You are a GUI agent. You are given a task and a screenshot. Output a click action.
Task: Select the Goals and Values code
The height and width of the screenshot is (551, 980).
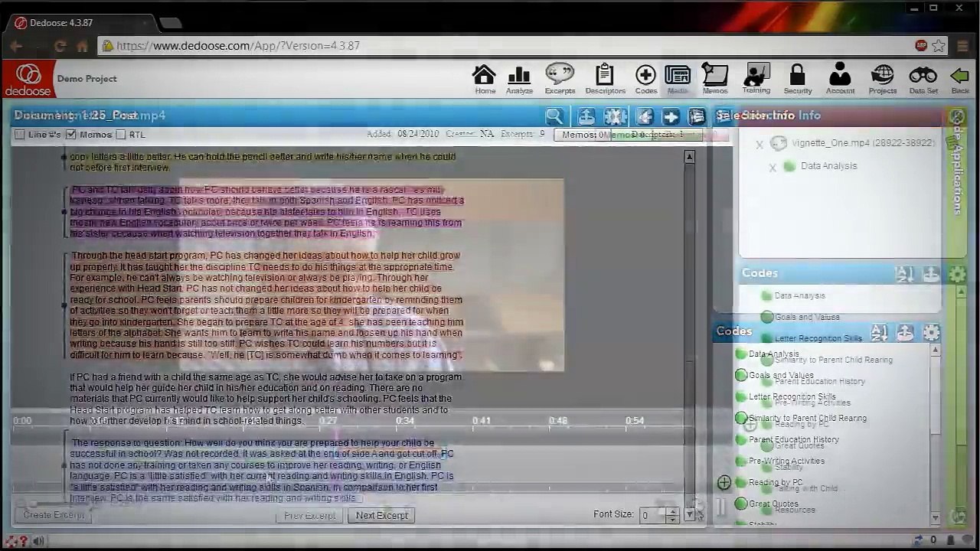click(781, 376)
